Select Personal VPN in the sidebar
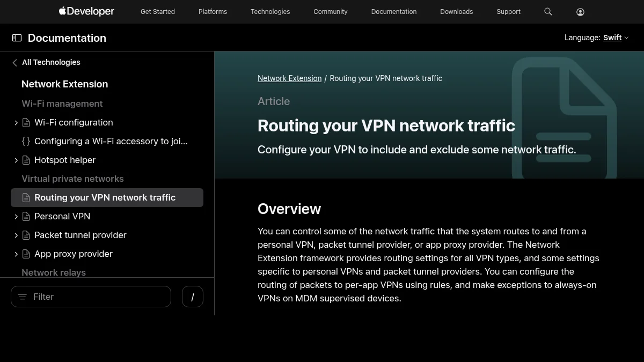This screenshot has width=644, height=362. [x=62, y=217]
